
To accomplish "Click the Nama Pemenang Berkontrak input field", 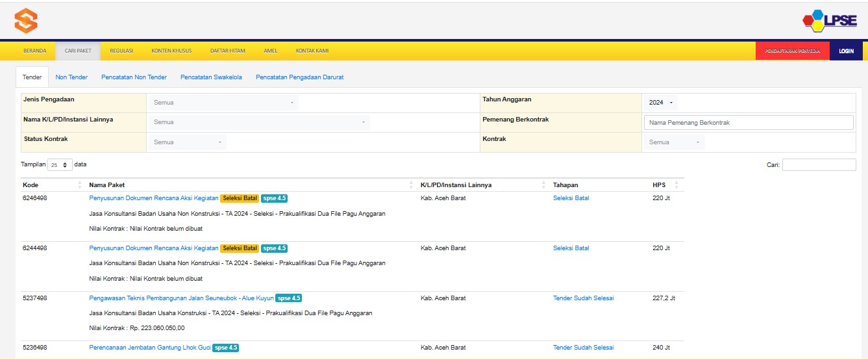I will [748, 123].
